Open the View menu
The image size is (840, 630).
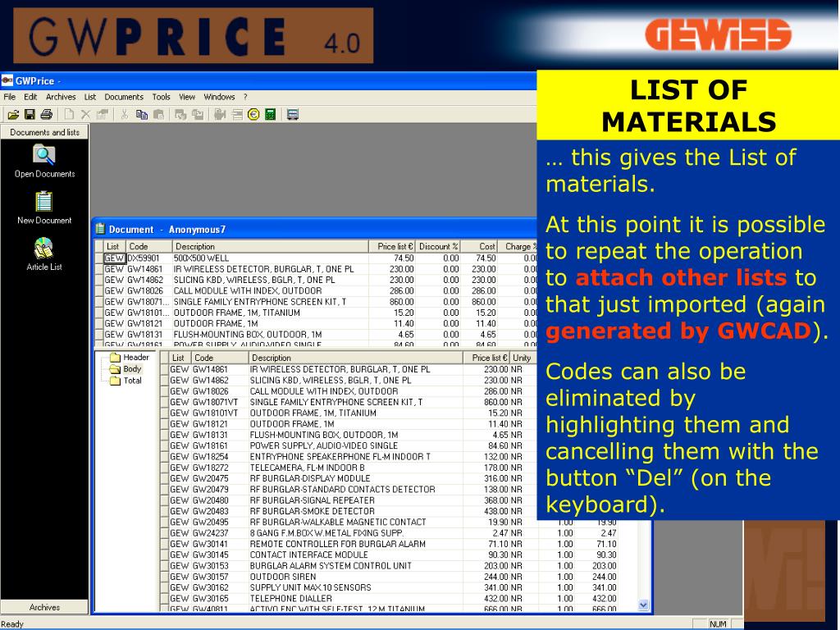pyautogui.click(x=187, y=97)
